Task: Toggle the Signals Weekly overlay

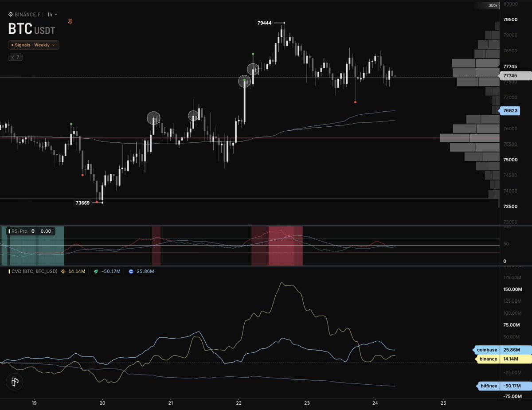Action: 13,45
